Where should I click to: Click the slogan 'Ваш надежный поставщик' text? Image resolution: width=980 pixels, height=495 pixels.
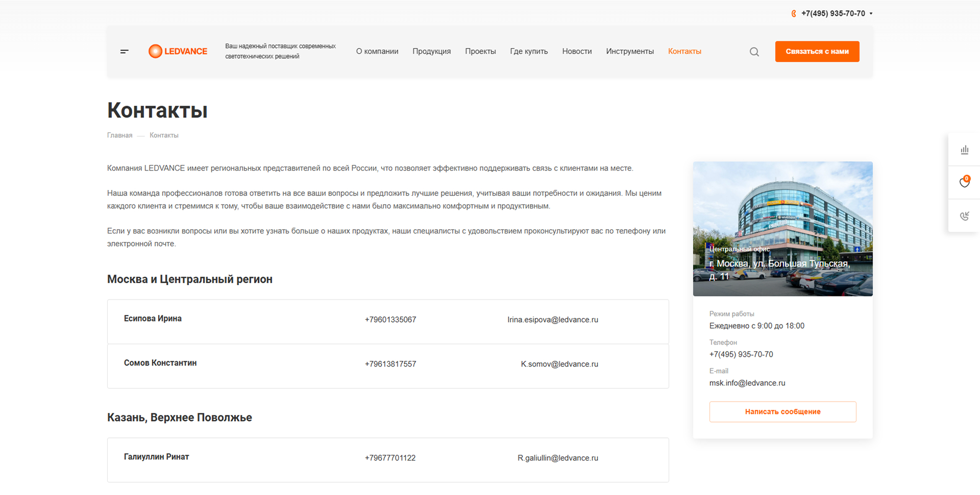pyautogui.click(x=280, y=52)
